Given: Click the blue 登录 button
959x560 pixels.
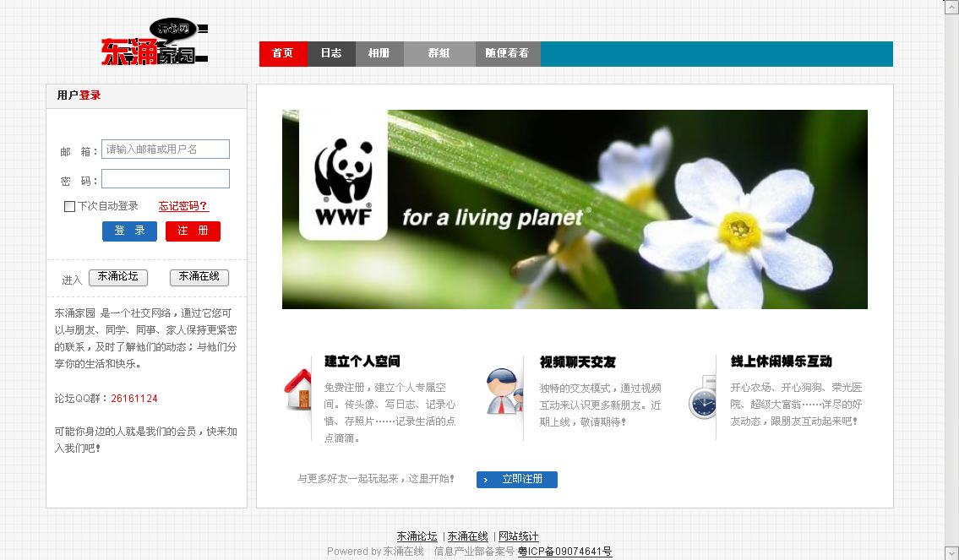Looking at the screenshot, I should tap(129, 231).
